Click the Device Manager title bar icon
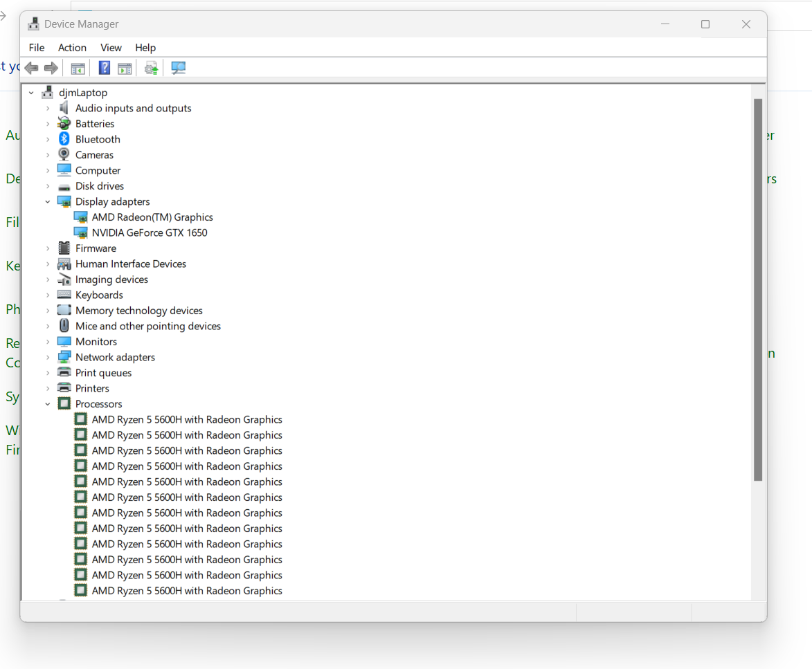The image size is (812, 669). tap(34, 24)
